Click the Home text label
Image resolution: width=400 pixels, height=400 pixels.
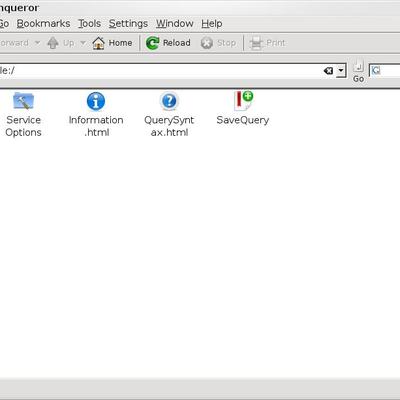click(x=120, y=43)
